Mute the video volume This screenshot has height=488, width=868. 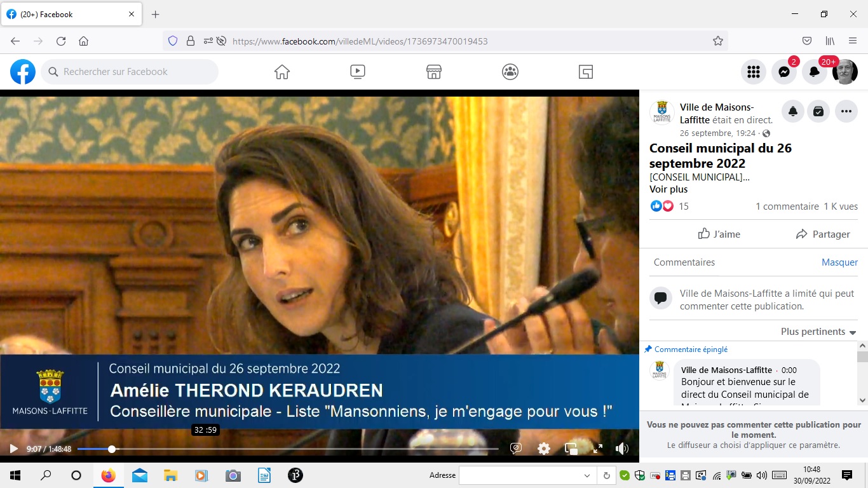[x=621, y=449]
